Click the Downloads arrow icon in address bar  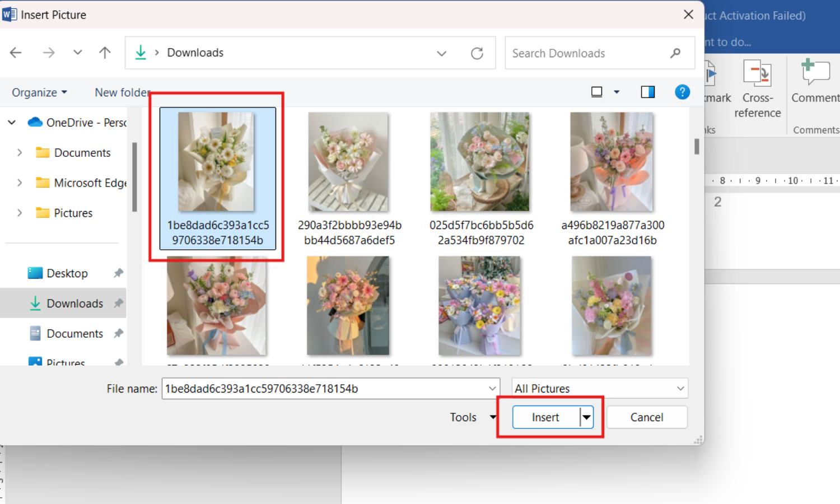coord(141,53)
